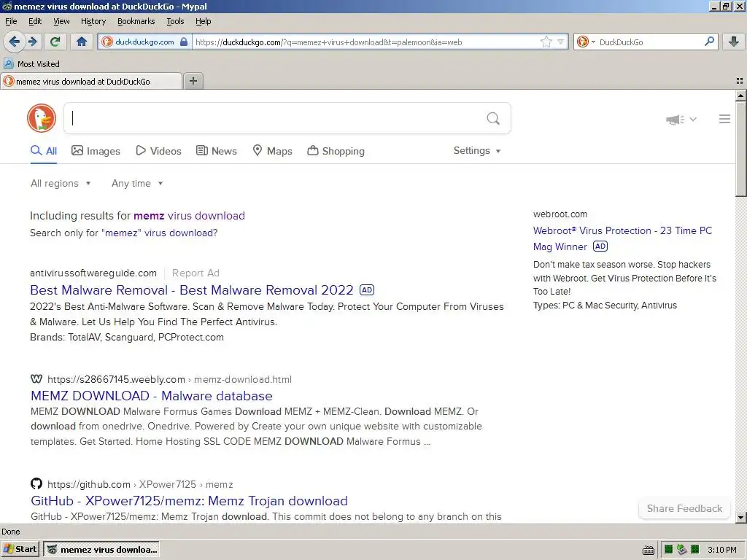Click the duckduckgo.com site identity label

tap(144, 42)
